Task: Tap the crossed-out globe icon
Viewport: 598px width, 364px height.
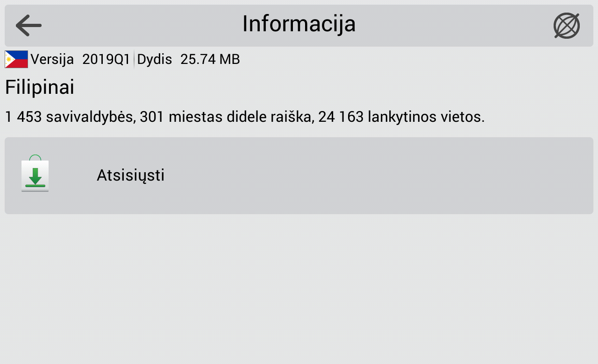Action: point(566,25)
